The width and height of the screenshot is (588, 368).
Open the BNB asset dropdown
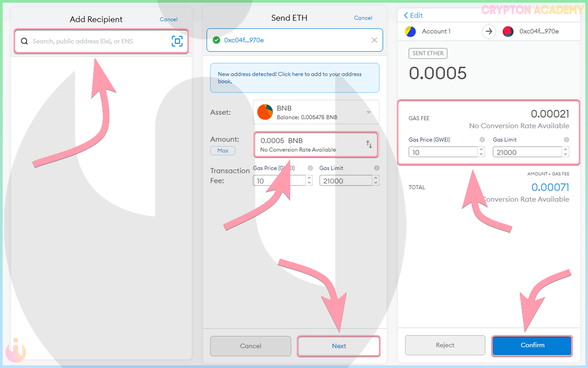point(316,112)
